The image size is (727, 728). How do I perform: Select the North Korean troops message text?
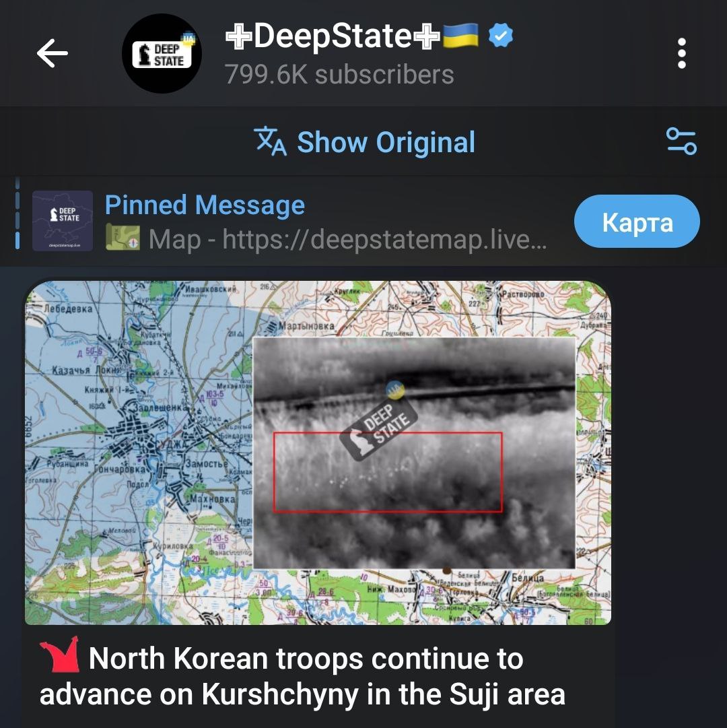[302, 676]
